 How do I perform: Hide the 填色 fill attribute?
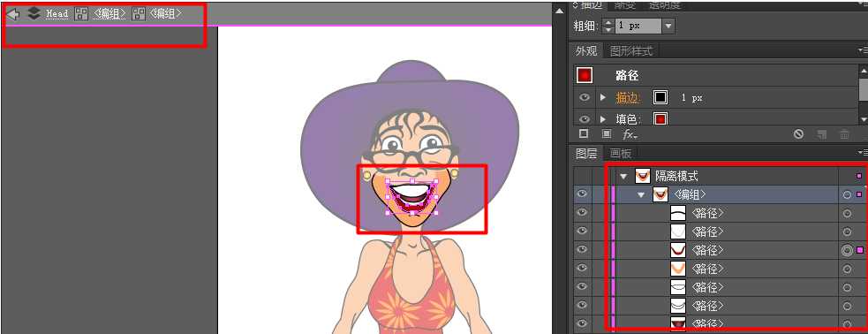pos(584,118)
